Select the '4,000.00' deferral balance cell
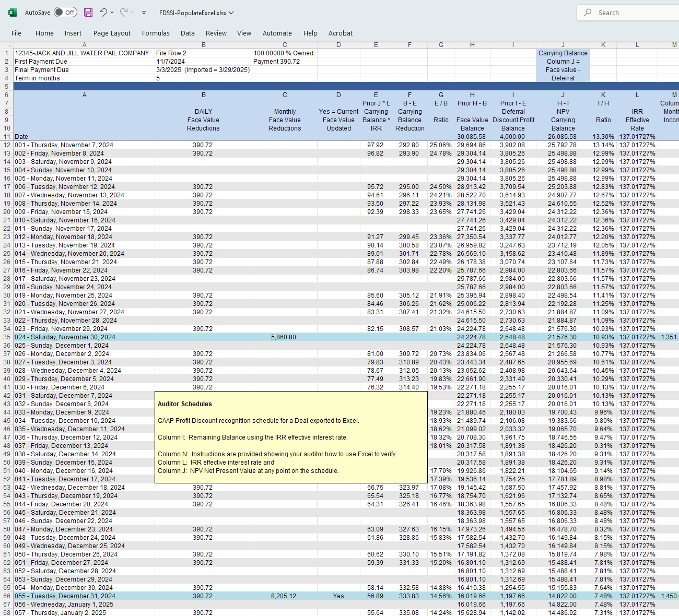 pyautogui.click(x=513, y=137)
